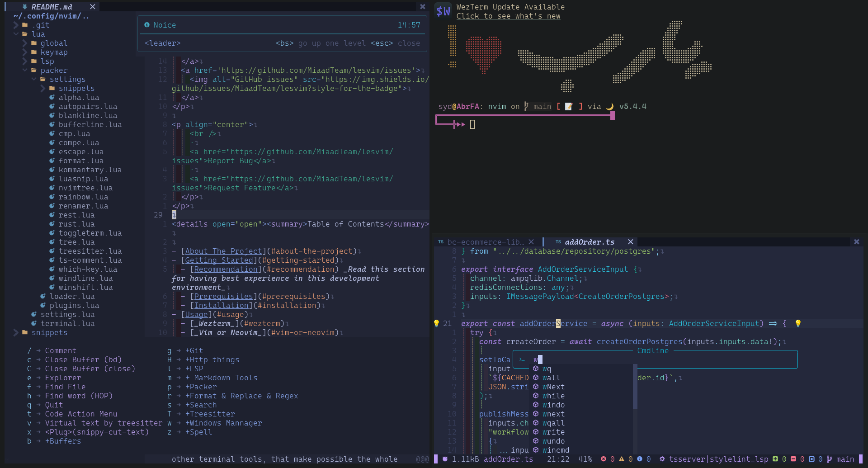
Task: Open treesitter.lua in file tree
Action: pyautogui.click(x=90, y=251)
